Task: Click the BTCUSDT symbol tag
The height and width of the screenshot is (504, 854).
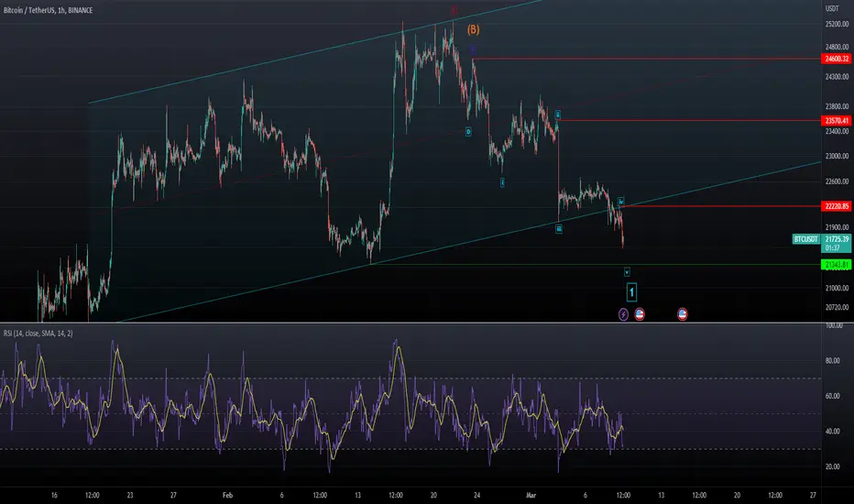Action: 806,239
